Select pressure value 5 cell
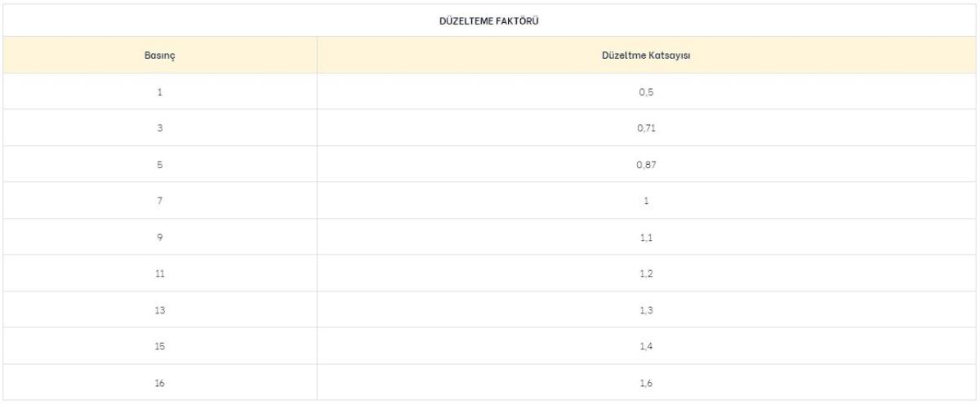This screenshot has height=404, width=980. pyautogui.click(x=160, y=164)
